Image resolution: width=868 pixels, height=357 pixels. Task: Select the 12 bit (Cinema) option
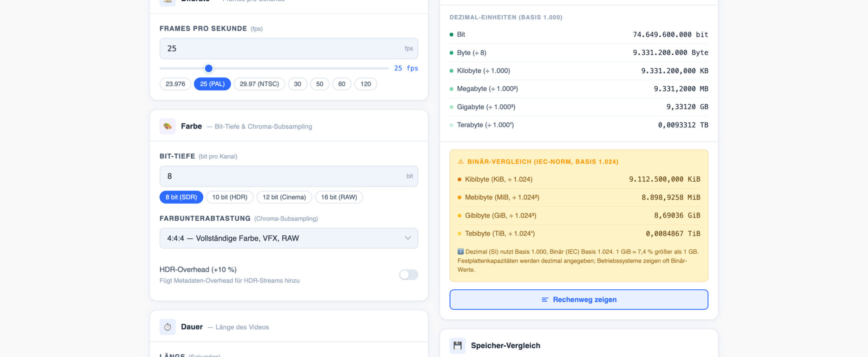click(x=284, y=197)
